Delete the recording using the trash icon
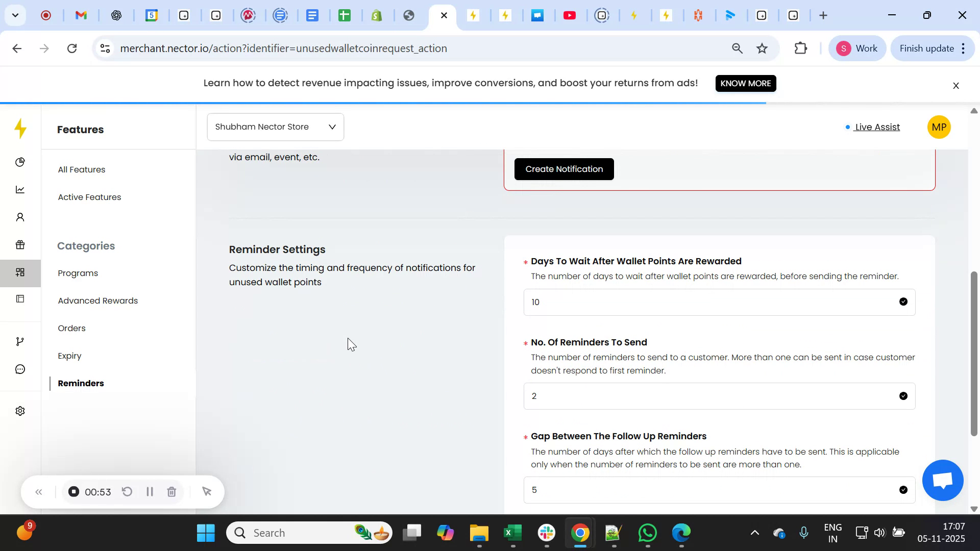Viewport: 980px width, 551px height. click(x=171, y=492)
